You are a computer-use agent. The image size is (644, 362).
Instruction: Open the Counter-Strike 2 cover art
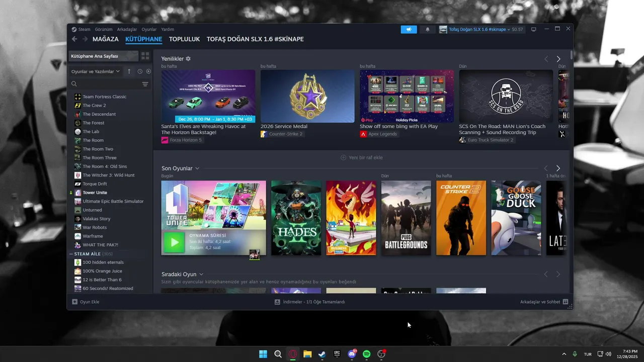(x=461, y=218)
